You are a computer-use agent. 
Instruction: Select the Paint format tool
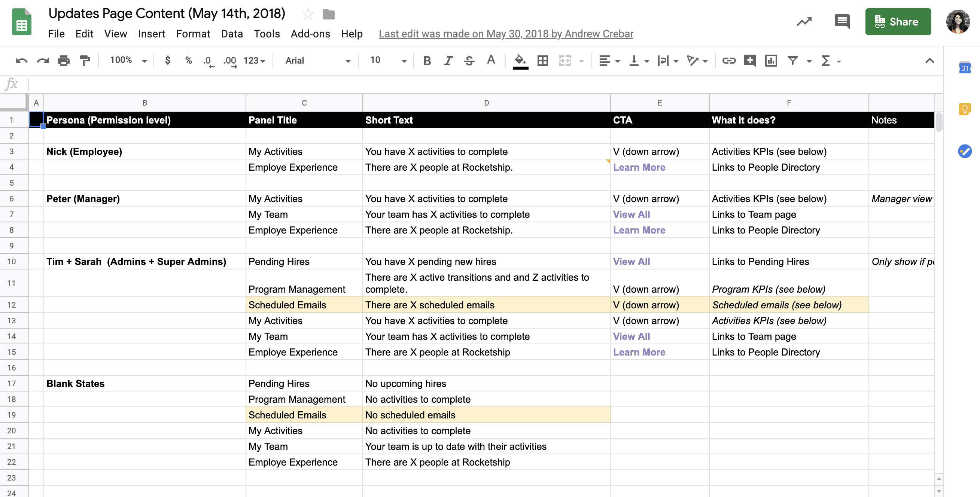85,61
